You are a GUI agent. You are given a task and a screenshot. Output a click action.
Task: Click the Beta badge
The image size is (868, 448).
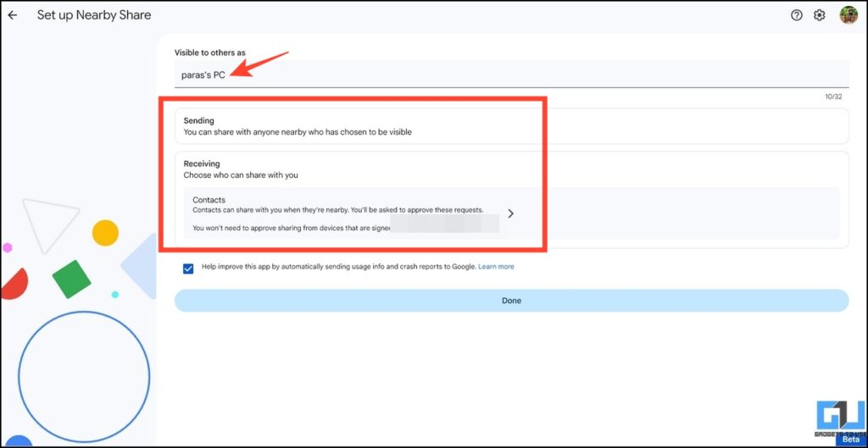[851, 440]
